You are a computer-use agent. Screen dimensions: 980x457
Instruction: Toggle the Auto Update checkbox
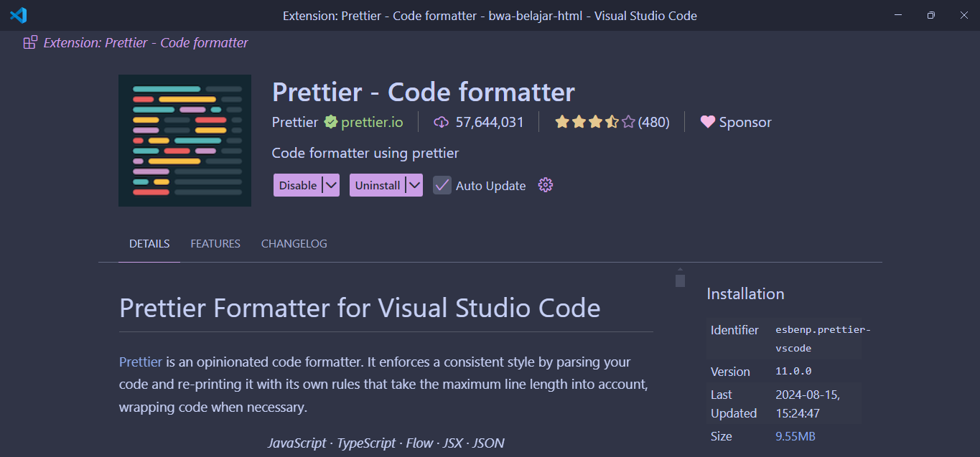click(442, 185)
